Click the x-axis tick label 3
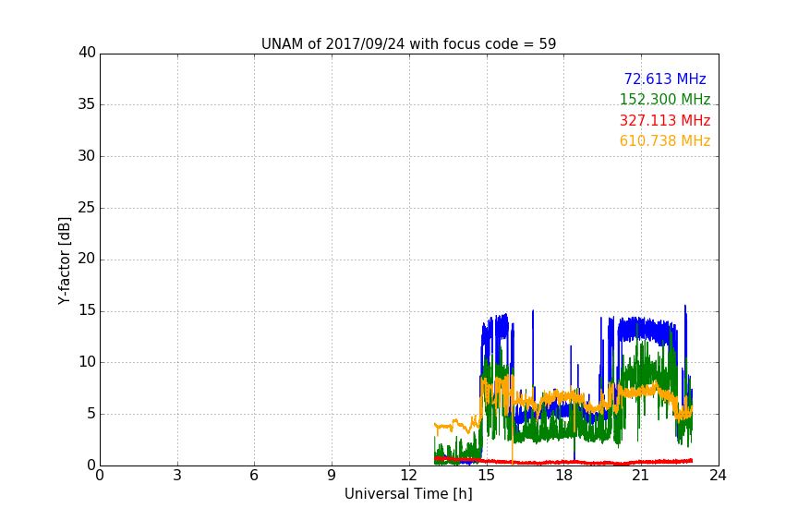This screenshot has height=532, width=798. [x=177, y=476]
